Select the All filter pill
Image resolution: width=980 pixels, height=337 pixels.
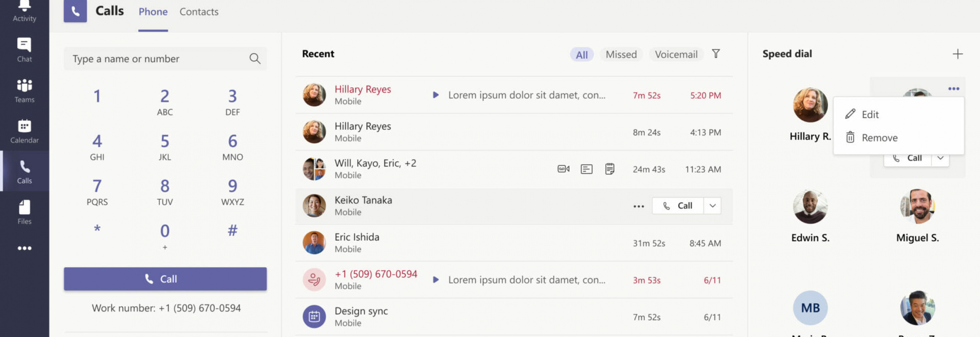pos(581,54)
